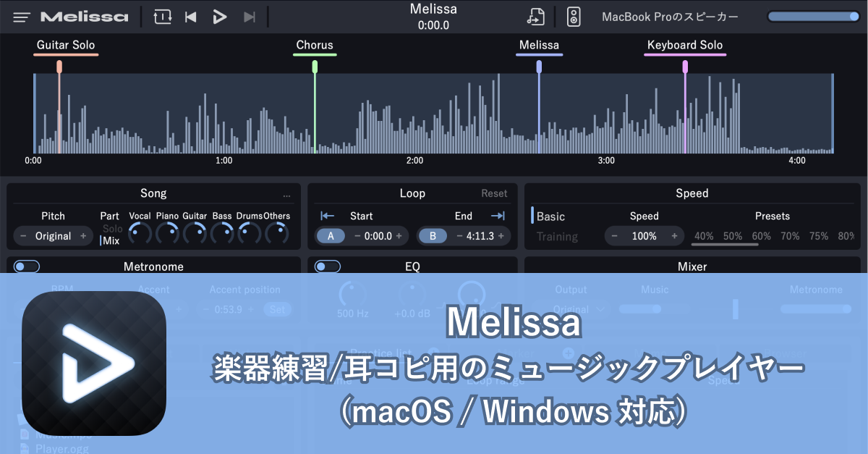
Task: Apply the 50% speed preset
Action: click(x=733, y=236)
